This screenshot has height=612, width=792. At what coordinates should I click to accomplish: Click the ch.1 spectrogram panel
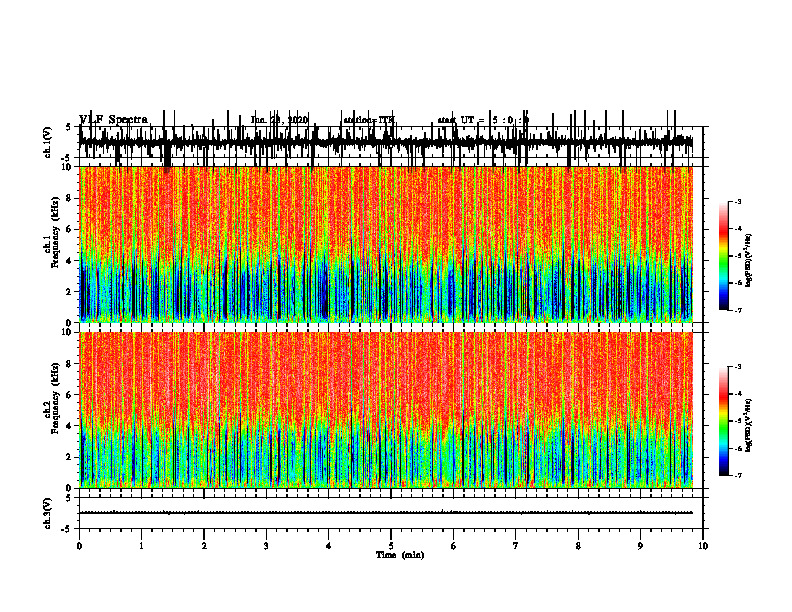click(x=386, y=244)
